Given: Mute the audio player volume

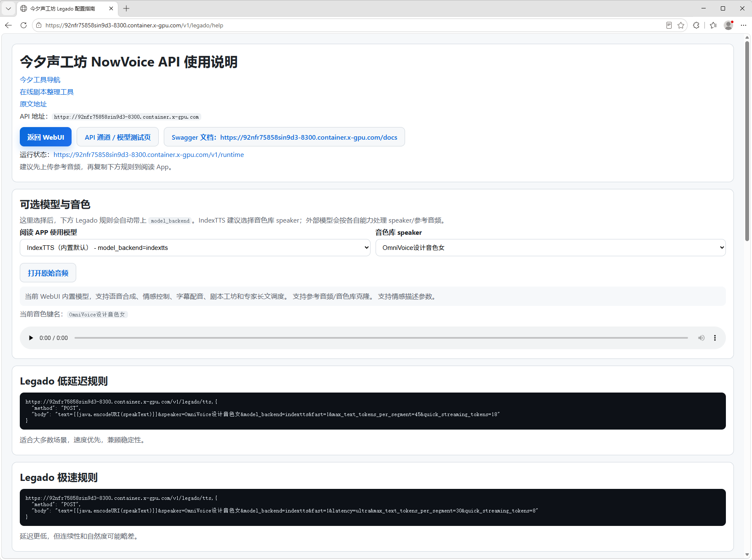Looking at the screenshot, I should (701, 338).
